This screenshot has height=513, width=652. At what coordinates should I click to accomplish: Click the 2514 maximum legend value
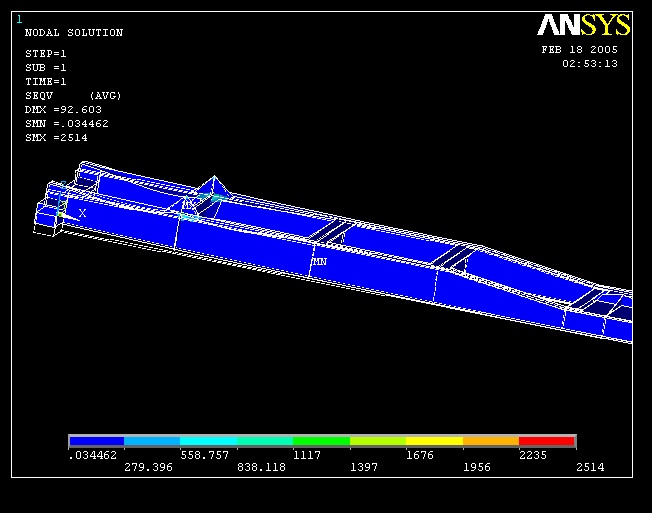coord(589,467)
